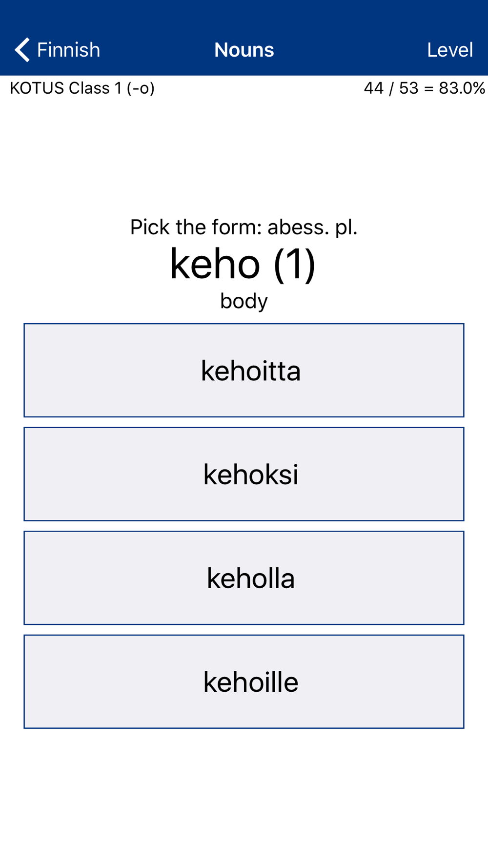This screenshot has height=868, width=488.
Task: Tap the Nouns title in header
Action: point(244,50)
